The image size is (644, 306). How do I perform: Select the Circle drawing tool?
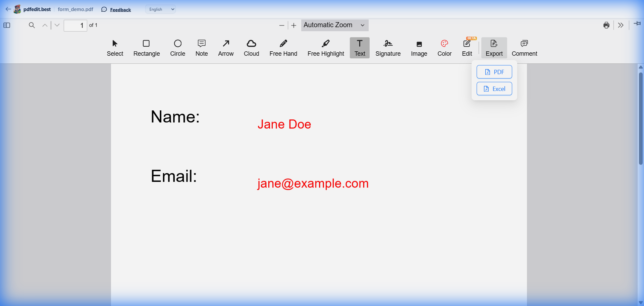pos(177,48)
